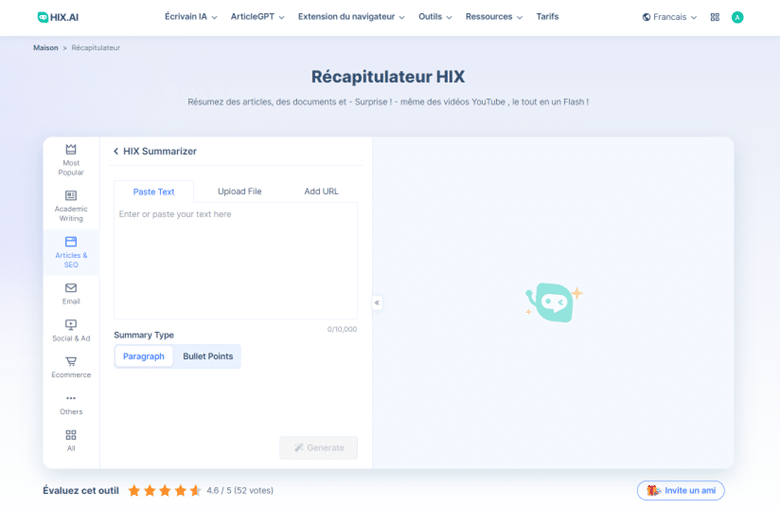Expand the ArticleGPT menu
The width and height of the screenshot is (780, 510).
tap(257, 17)
